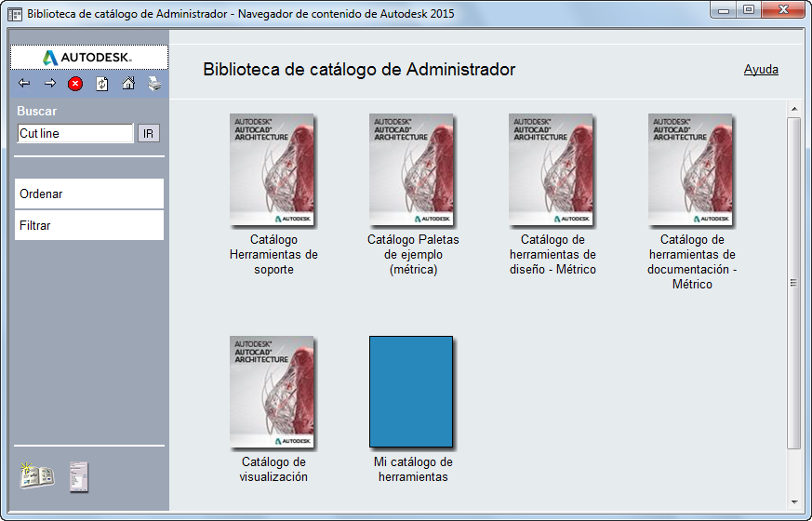Click the window title bar app icon
The width and height of the screenshot is (812, 521).
click(15, 14)
